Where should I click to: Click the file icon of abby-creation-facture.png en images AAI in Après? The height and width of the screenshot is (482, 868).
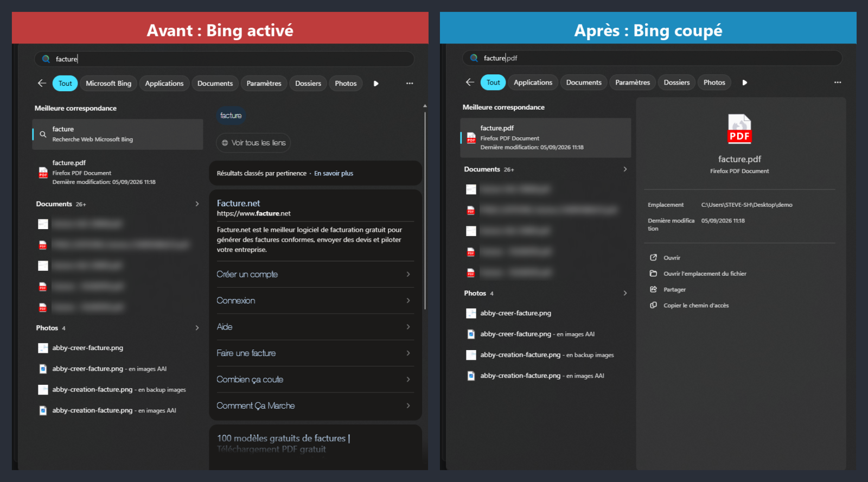[x=471, y=376]
